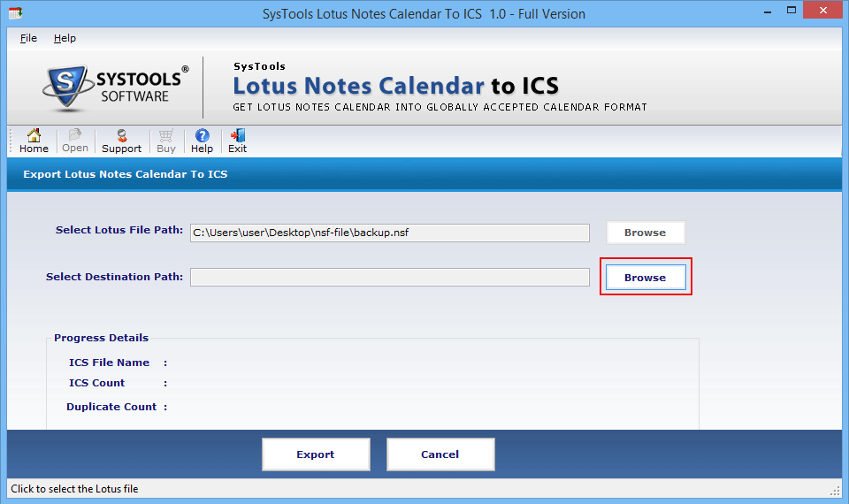849x504 pixels.
Task: Click the empty Destination Path field
Action: [389, 278]
